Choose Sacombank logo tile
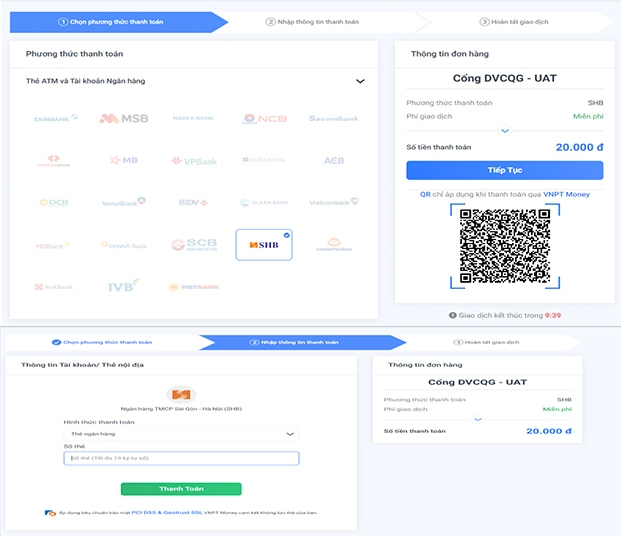The image size is (621, 538). click(x=333, y=118)
